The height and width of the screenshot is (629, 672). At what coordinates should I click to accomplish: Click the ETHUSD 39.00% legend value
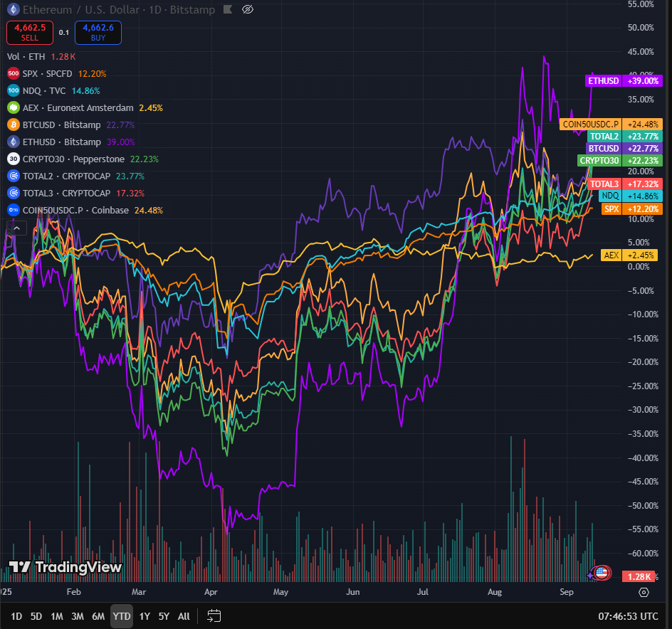click(x=121, y=142)
